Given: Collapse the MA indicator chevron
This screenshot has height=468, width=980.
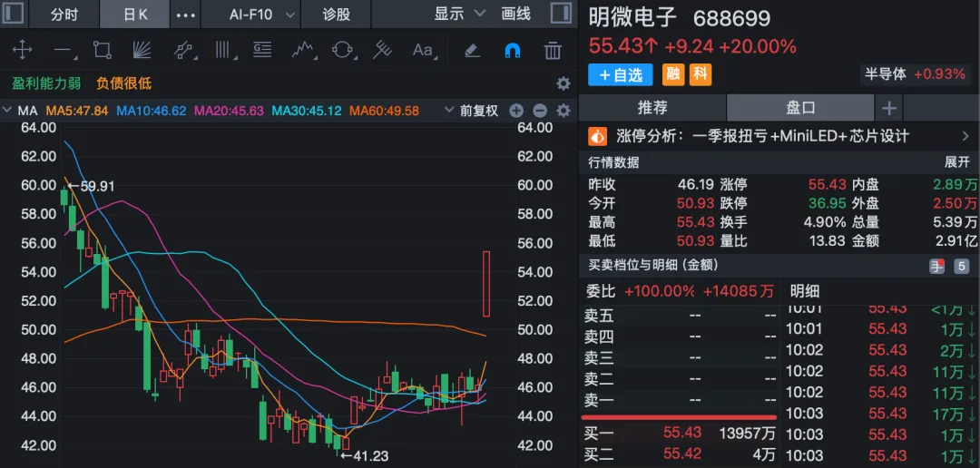Looking at the screenshot, I should tap(7, 112).
